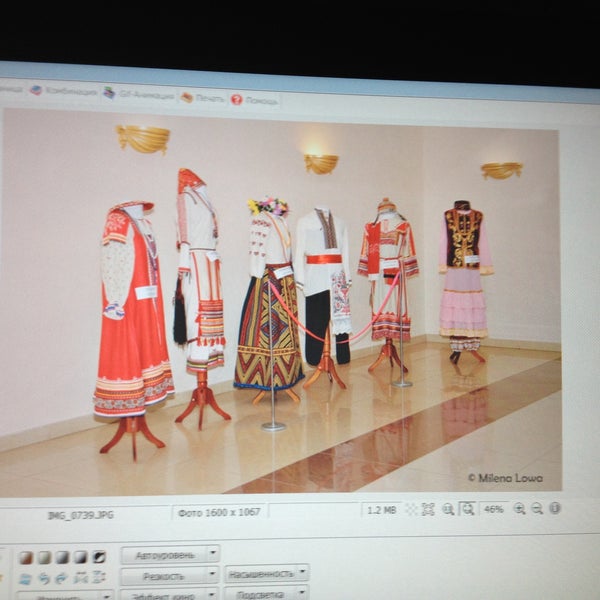Open the GIF-Анимация tab
The height and width of the screenshot is (600, 600).
coord(138,94)
